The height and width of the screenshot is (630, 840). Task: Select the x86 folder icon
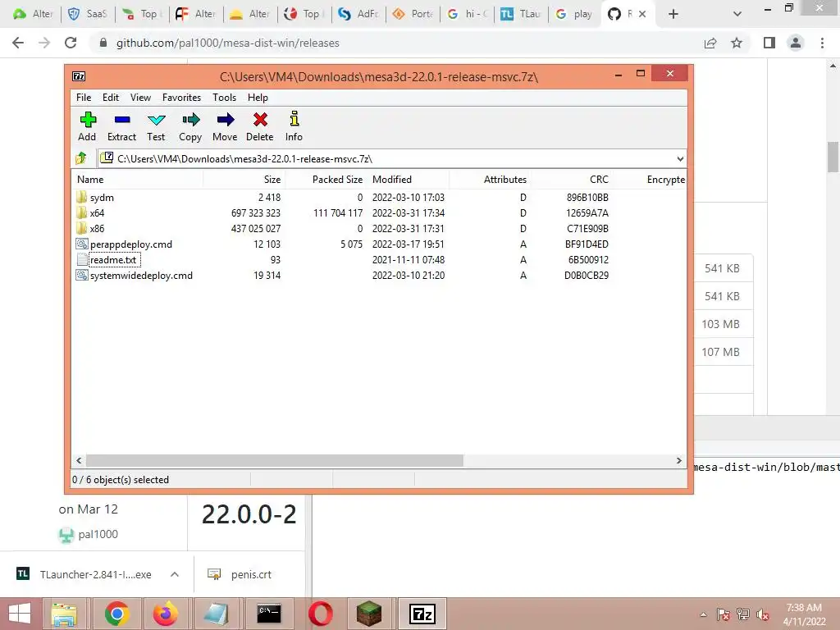pyautogui.click(x=81, y=228)
